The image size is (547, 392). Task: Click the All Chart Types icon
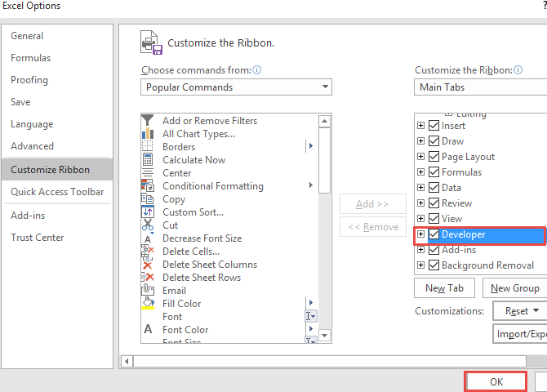[148, 134]
